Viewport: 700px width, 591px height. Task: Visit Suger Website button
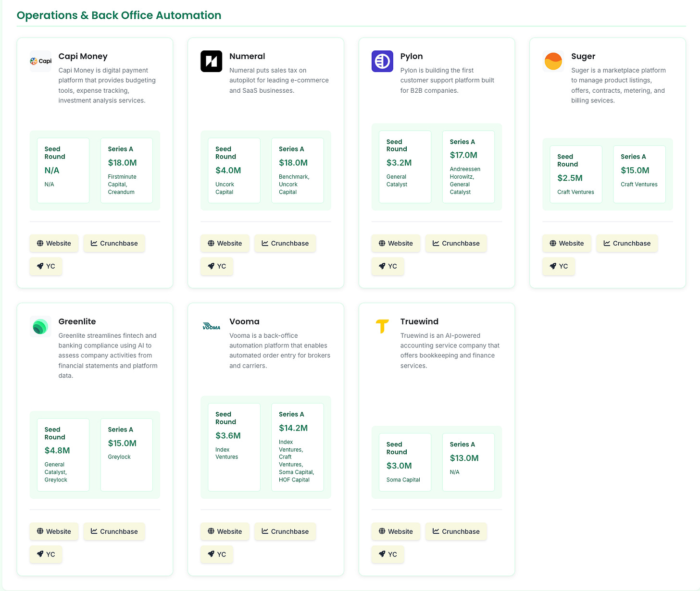pos(567,243)
